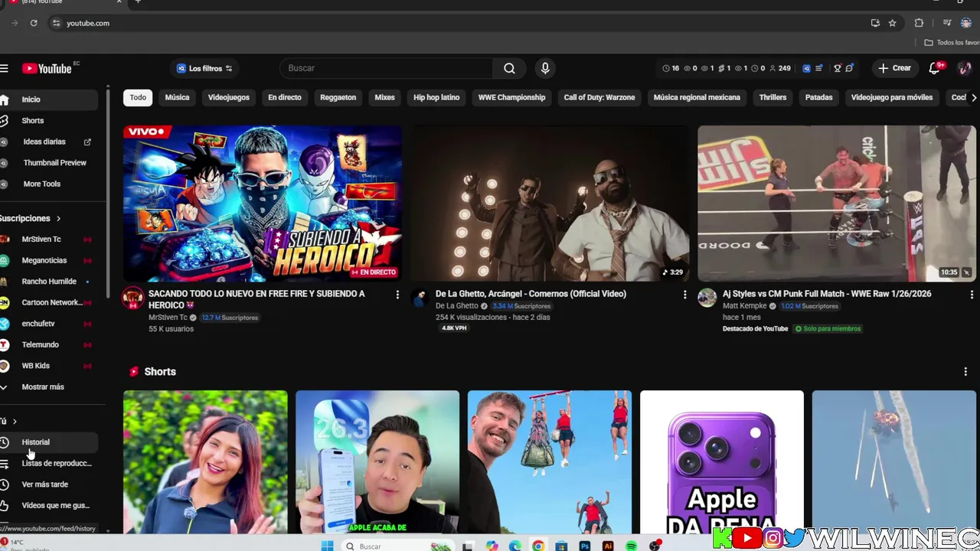The image size is (980, 551).
Task: Open the Subiendo a Heroico live thumbnail
Action: click(x=263, y=204)
